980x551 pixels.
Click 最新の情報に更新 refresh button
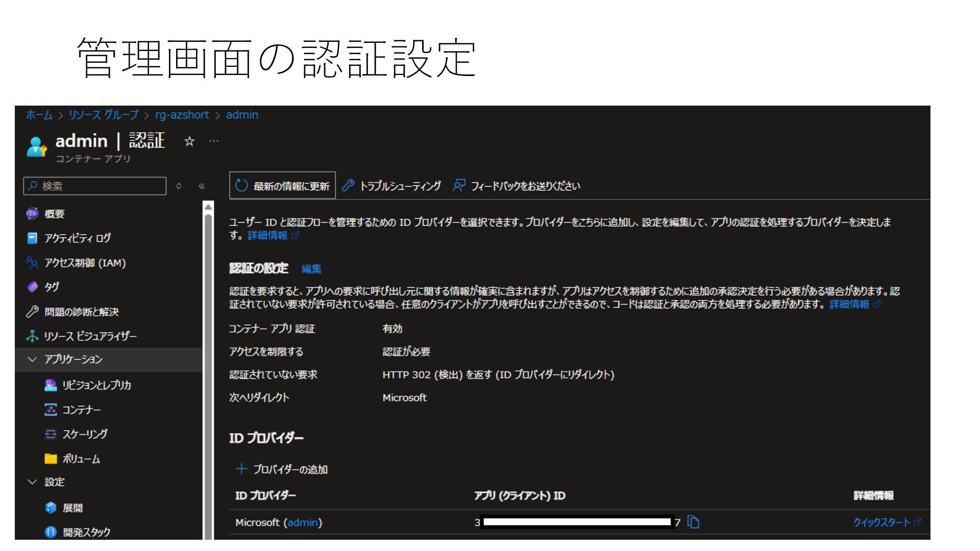(x=283, y=186)
